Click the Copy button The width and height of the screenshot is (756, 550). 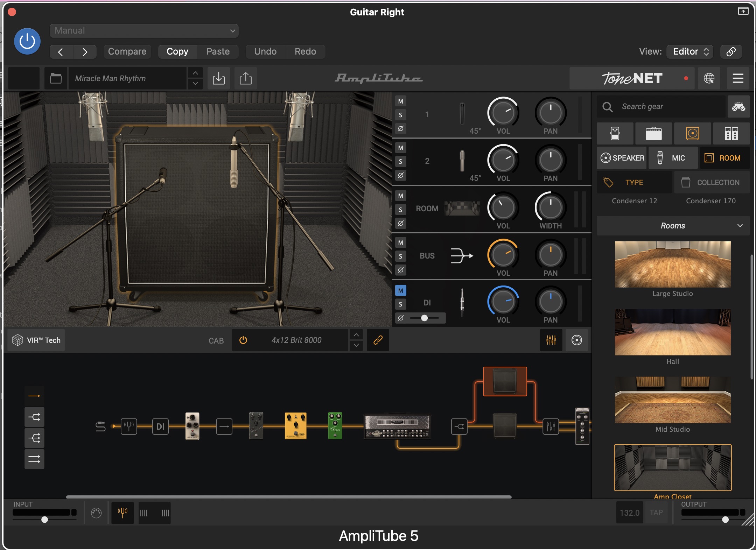point(177,52)
